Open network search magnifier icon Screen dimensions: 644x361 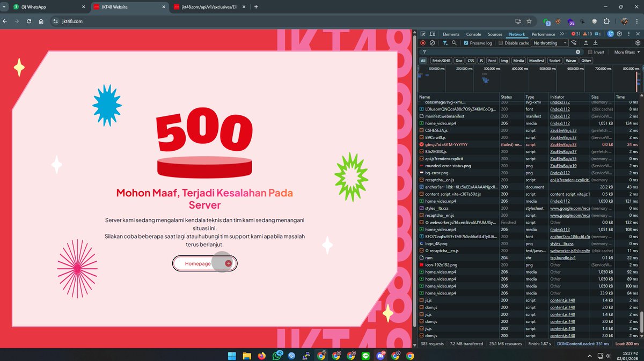click(x=454, y=43)
